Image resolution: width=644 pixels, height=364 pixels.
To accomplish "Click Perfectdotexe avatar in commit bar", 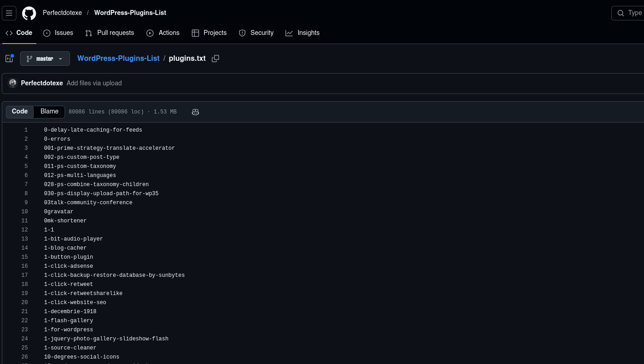I will [x=13, y=83].
